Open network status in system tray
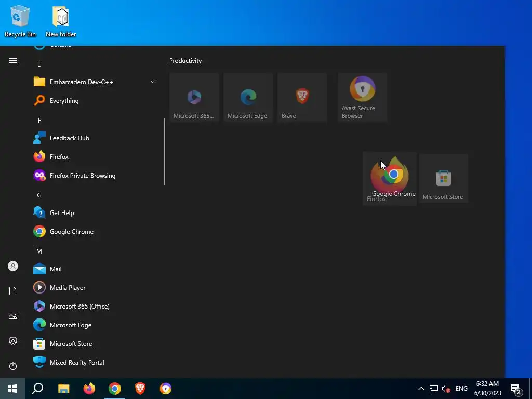532x399 pixels. pos(434,389)
